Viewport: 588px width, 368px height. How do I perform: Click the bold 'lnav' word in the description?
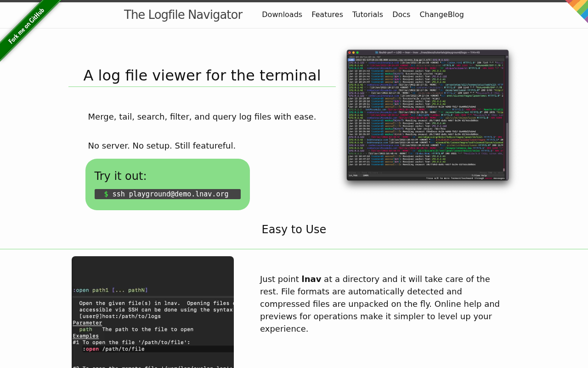311,279
